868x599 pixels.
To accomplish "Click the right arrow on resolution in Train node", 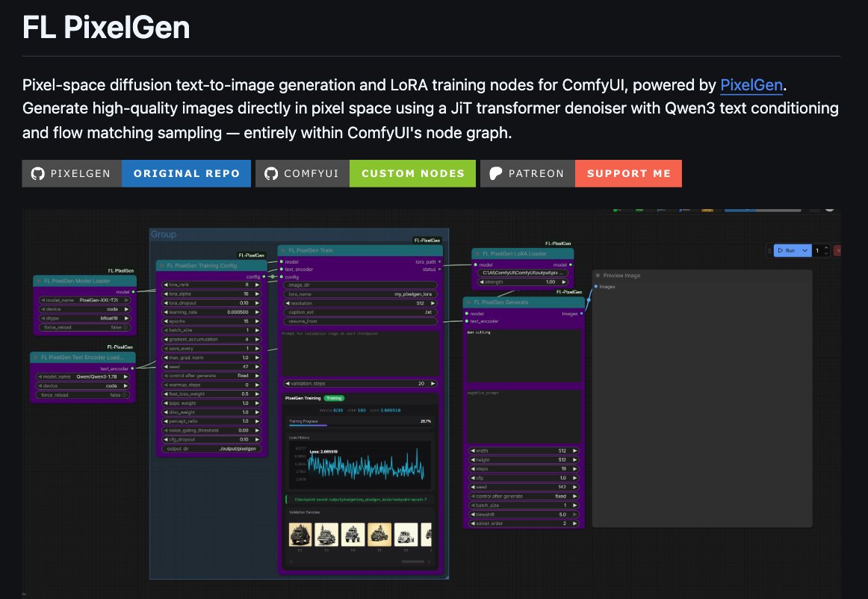I will pyautogui.click(x=433, y=302).
